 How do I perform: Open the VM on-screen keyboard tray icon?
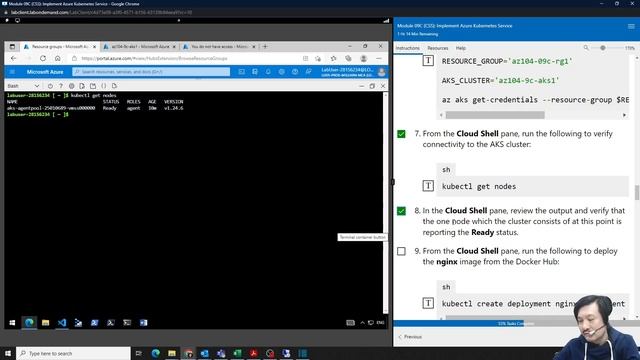[350, 322]
